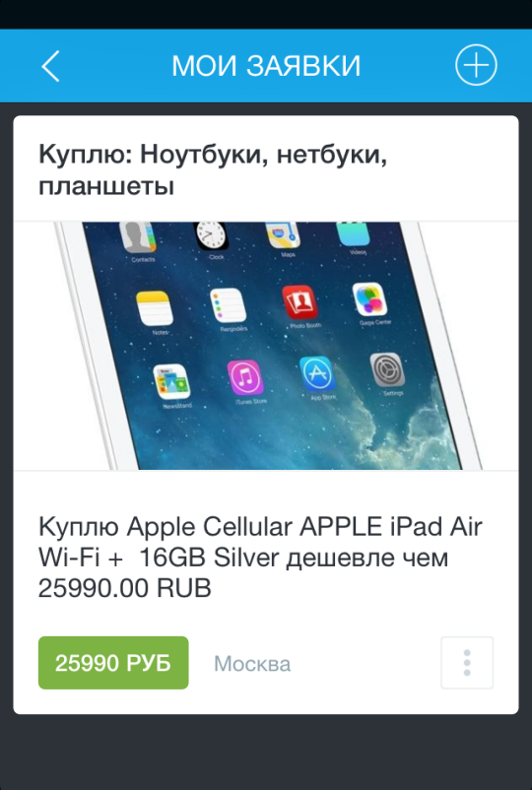Image resolution: width=532 pixels, height=790 pixels.
Task: Click the Maps icon in the iPad picture
Action: coord(283,234)
